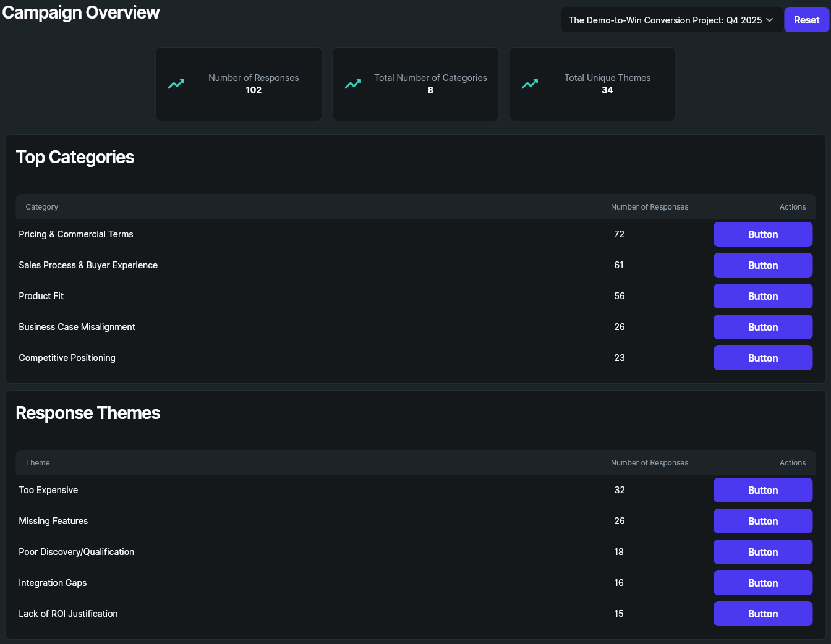The height and width of the screenshot is (644, 831).
Task: Click Button for Lack of ROI Justification
Action: click(762, 614)
